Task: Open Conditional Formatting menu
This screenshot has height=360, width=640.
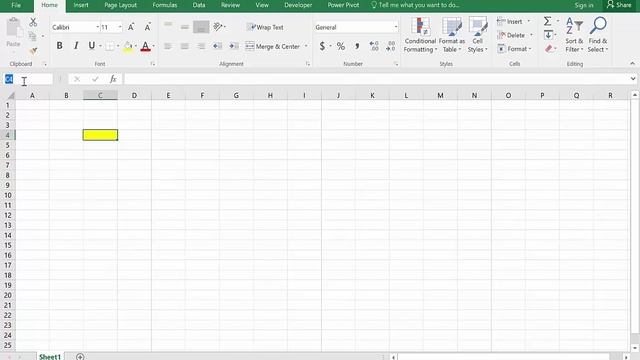Action: click(420, 35)
